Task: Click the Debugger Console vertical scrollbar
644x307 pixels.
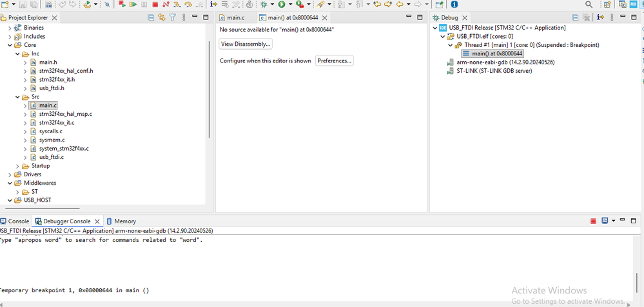Action: tap(638, 282)
